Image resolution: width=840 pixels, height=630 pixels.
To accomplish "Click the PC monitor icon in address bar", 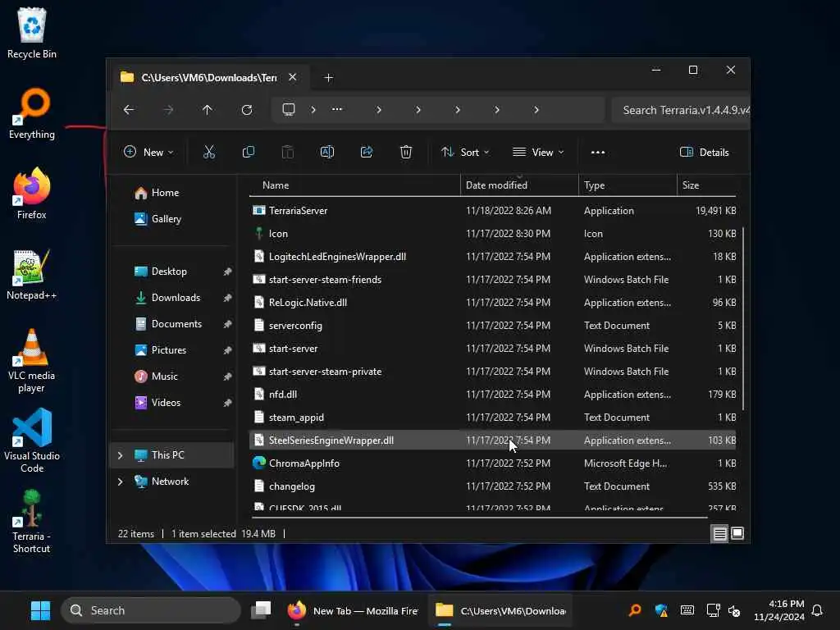I will click(x=289, y=110).
